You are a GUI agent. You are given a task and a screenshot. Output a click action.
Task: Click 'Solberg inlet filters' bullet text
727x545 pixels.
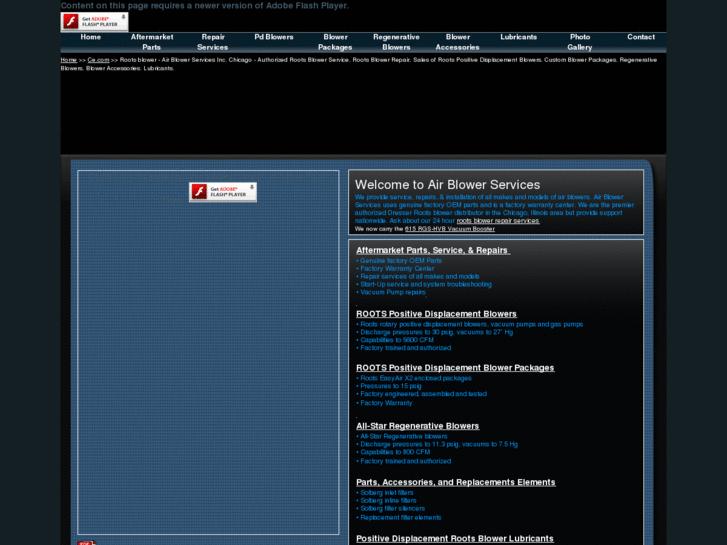point(387,493)
